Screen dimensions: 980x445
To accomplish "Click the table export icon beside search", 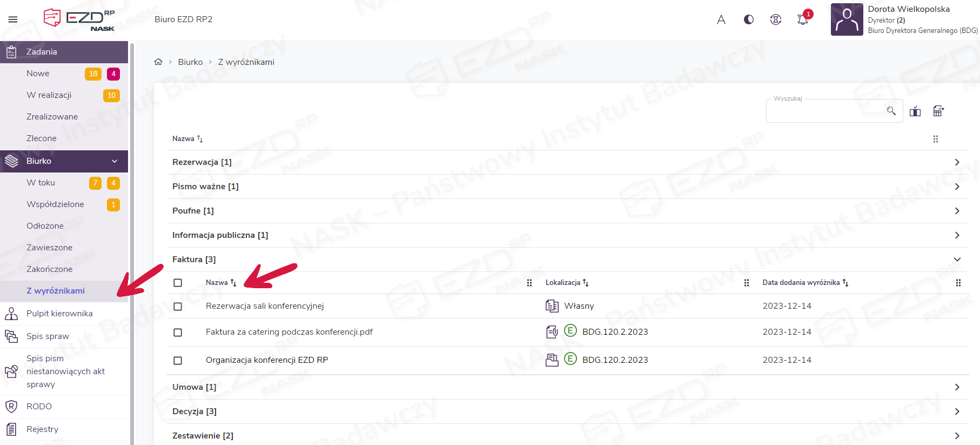I will [938, 111].
